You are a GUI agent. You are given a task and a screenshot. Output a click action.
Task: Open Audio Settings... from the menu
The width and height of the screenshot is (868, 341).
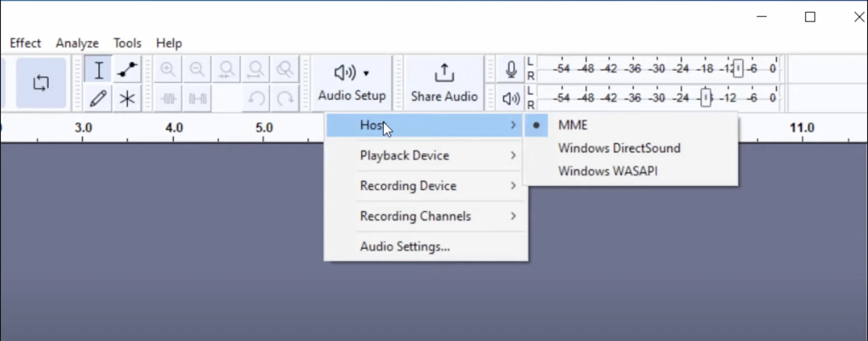405,246
